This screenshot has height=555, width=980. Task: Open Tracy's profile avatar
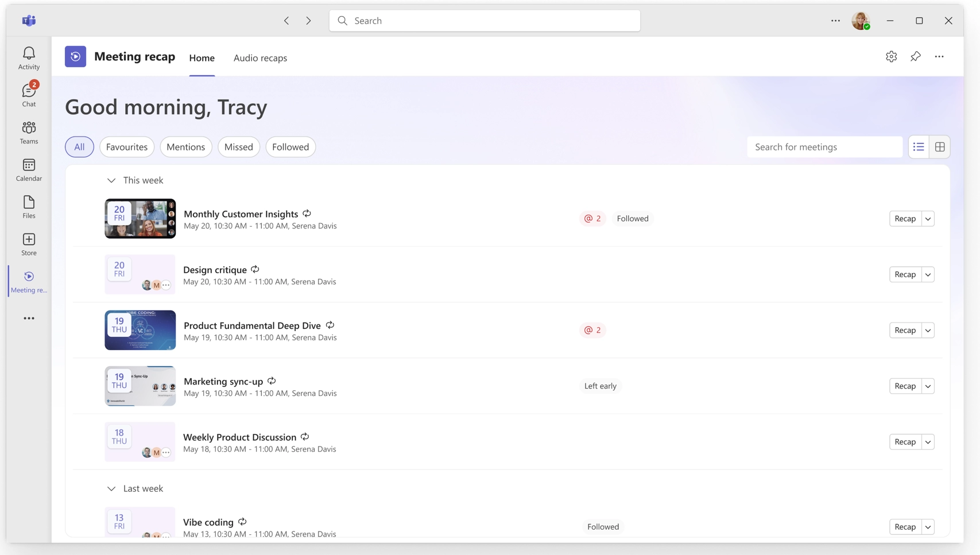861,21
